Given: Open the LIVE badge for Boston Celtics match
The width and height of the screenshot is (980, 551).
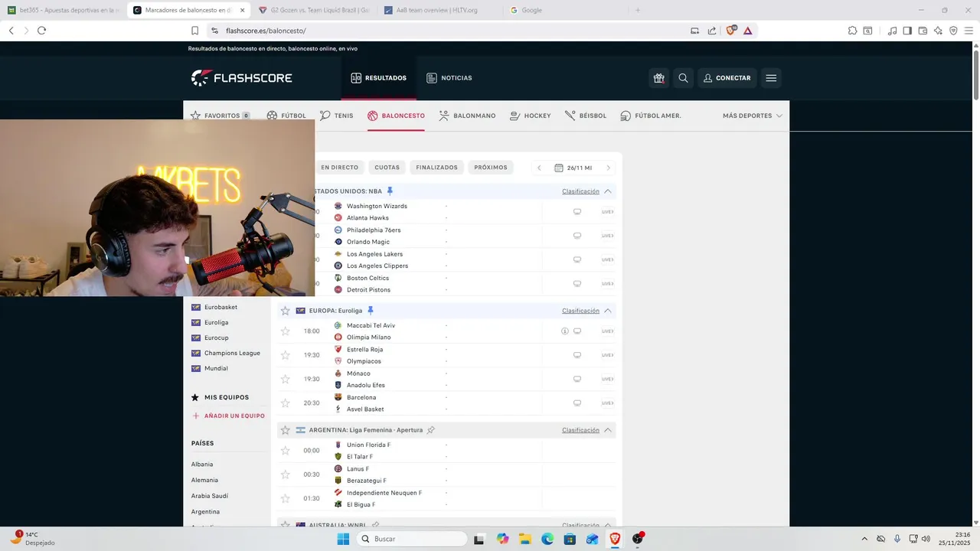Looking at the screenshot, I should [x=607, y=284].
